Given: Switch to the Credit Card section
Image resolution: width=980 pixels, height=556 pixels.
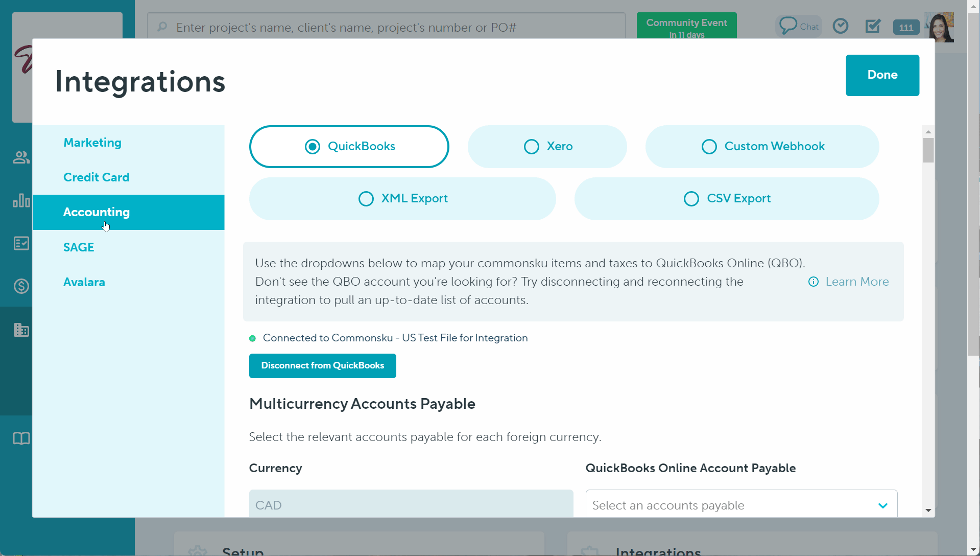Looking at the screenshot, I should coord(96,177).
